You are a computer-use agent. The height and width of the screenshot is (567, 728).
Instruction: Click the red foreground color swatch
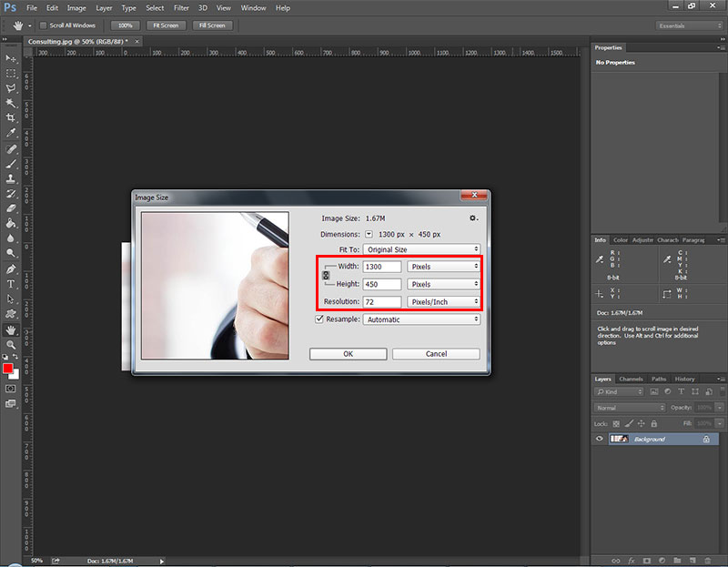(x=8, y=369)
